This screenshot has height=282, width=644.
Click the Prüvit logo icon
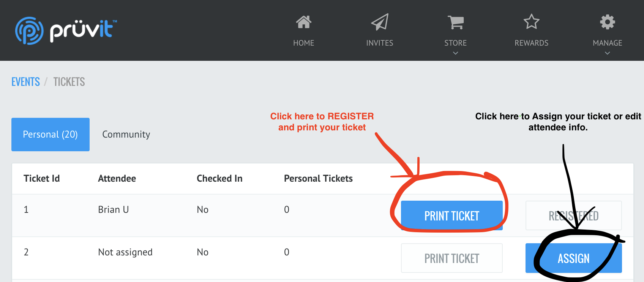click(29, 30)
